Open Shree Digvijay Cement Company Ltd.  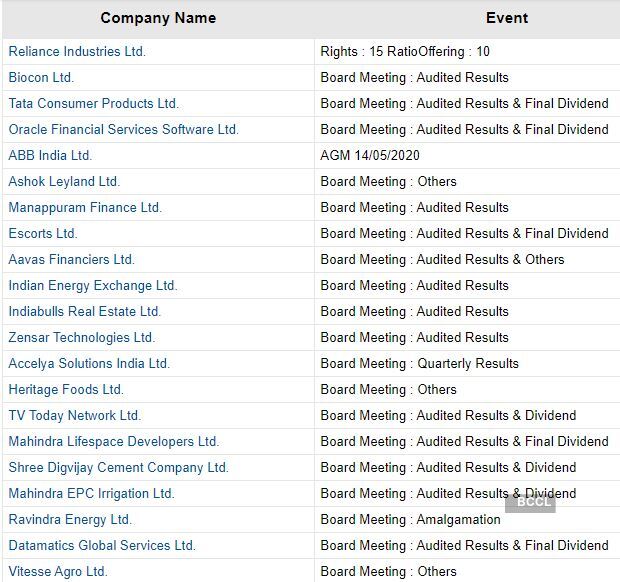119,468
